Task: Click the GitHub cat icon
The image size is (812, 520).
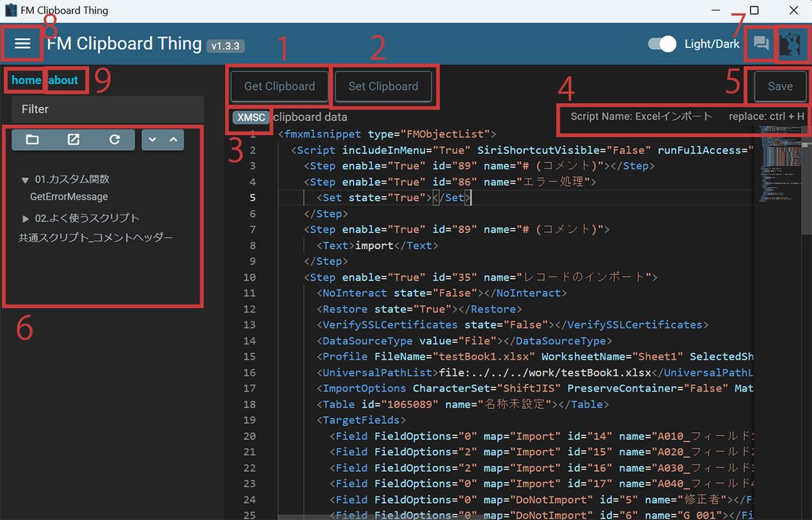Action: pos(790,44)
